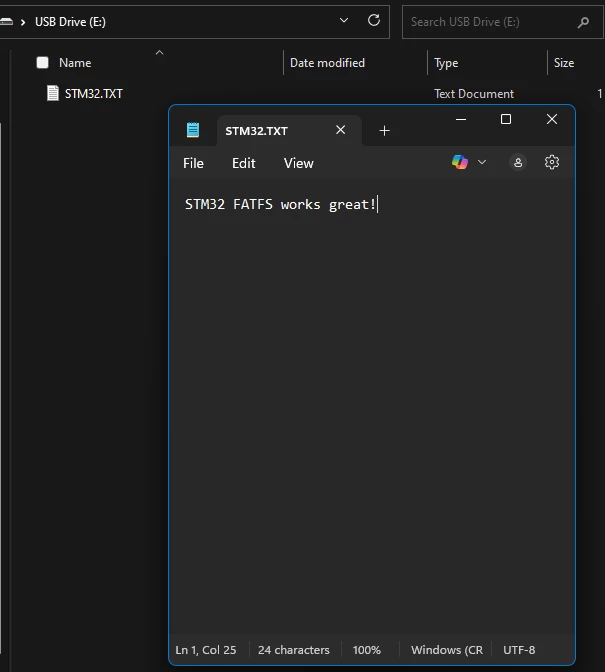The width and height of the screenshot is (605, 672).
Task: Open the Copilot menu in Notepad
Action: coord(460,162)
